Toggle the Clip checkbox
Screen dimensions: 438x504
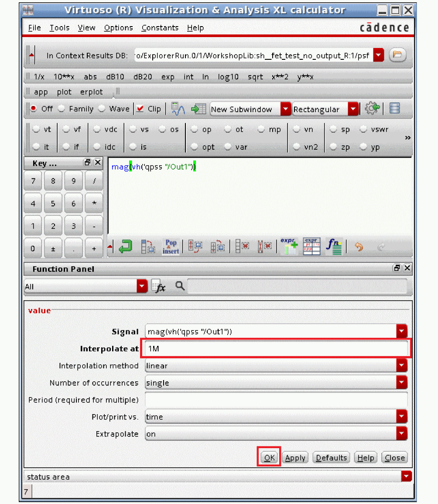point(140,109)
